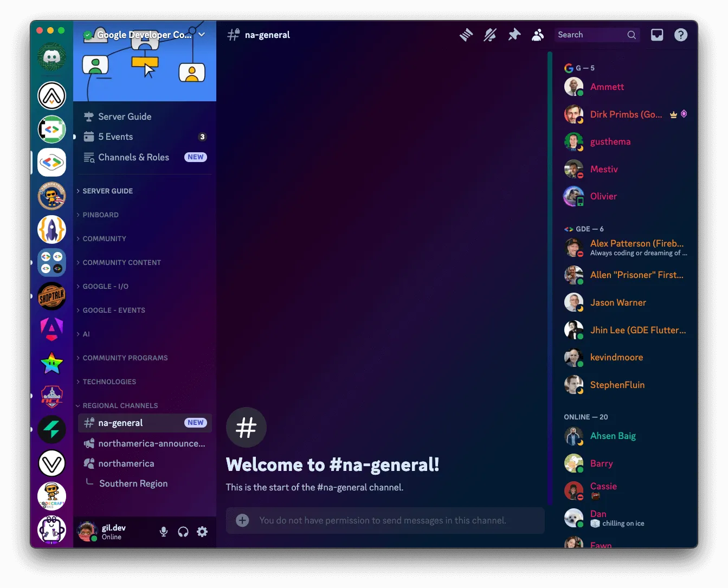The width and height of the screenshot is (728, 588).
Task: Select the Google Developers server icon
Action: tap(51, 162)
